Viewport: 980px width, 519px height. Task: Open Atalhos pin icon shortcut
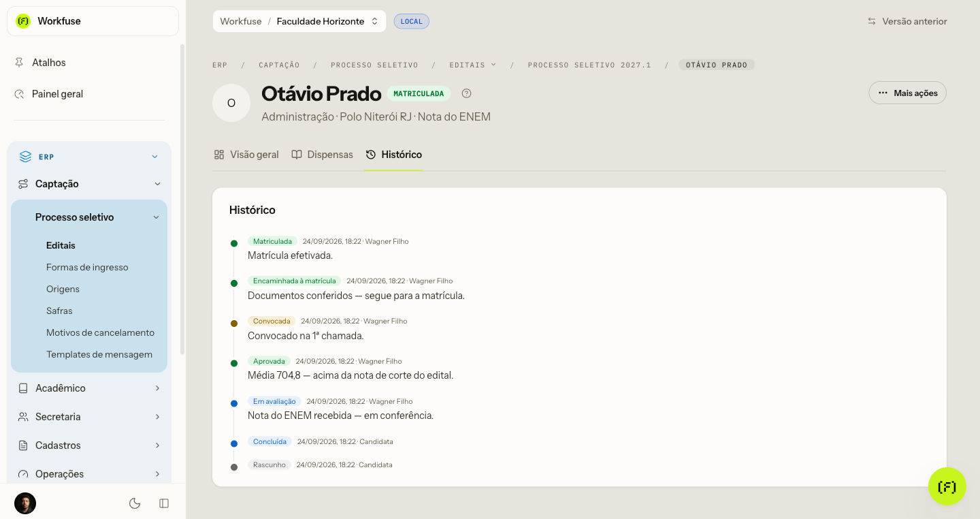tap(20, 63)
